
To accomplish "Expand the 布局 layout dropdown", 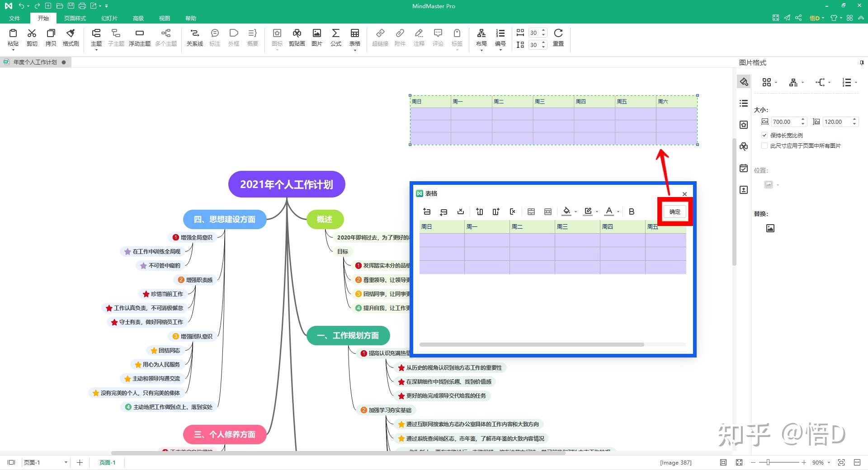I will pyautogui.click(x=481, y=50).
